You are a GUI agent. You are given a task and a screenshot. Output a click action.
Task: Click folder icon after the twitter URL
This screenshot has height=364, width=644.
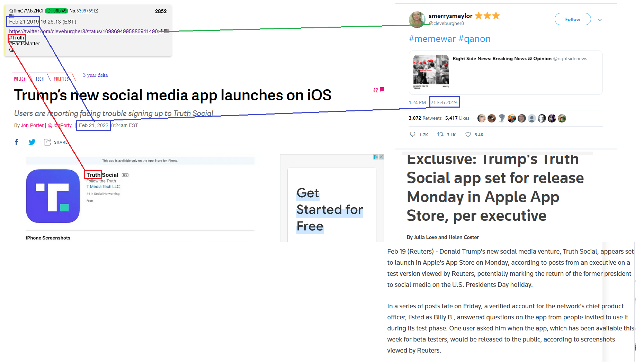pyautogui.click(x=167, y=31)
